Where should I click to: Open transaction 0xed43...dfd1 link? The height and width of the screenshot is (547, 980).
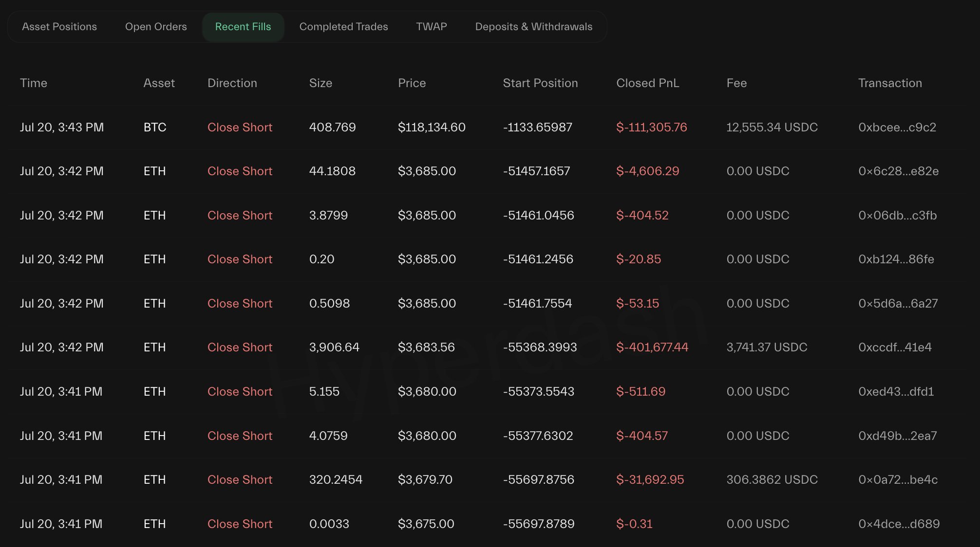coord(896,392)
